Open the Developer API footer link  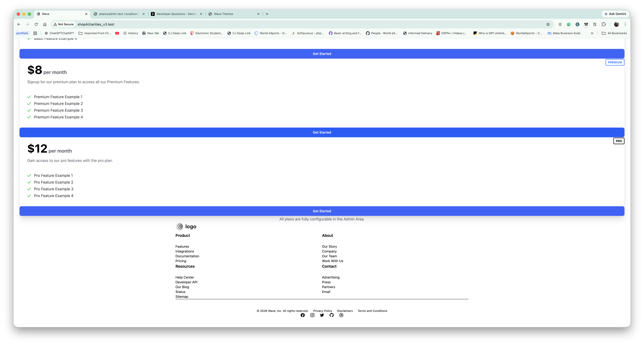(x=187, y=282)
